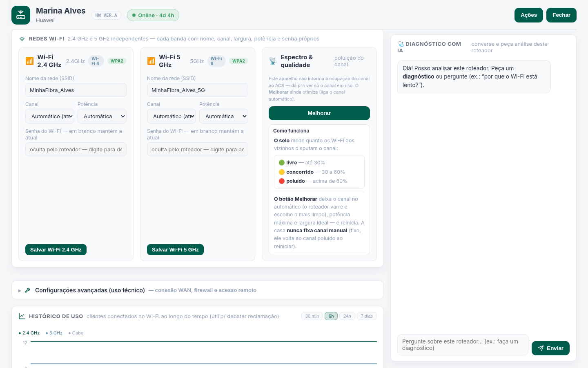Toggle the 5 GHz series in chart legend
Image resolution: width=588 pixels, height=368 pixels.
54,333
